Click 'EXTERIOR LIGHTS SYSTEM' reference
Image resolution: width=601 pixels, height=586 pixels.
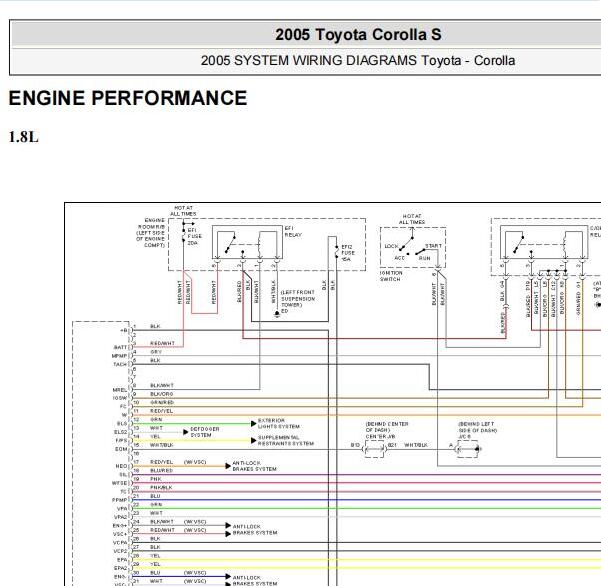coord(279,423)
